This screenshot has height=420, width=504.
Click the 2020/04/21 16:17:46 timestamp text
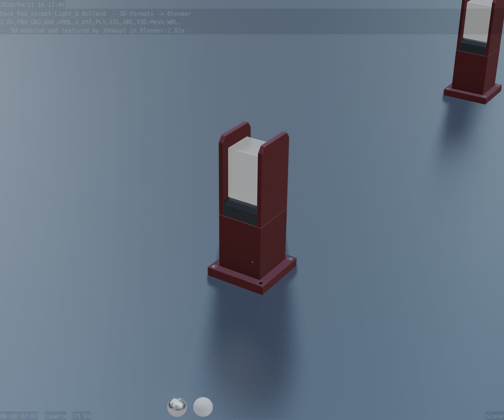point(33,5)
